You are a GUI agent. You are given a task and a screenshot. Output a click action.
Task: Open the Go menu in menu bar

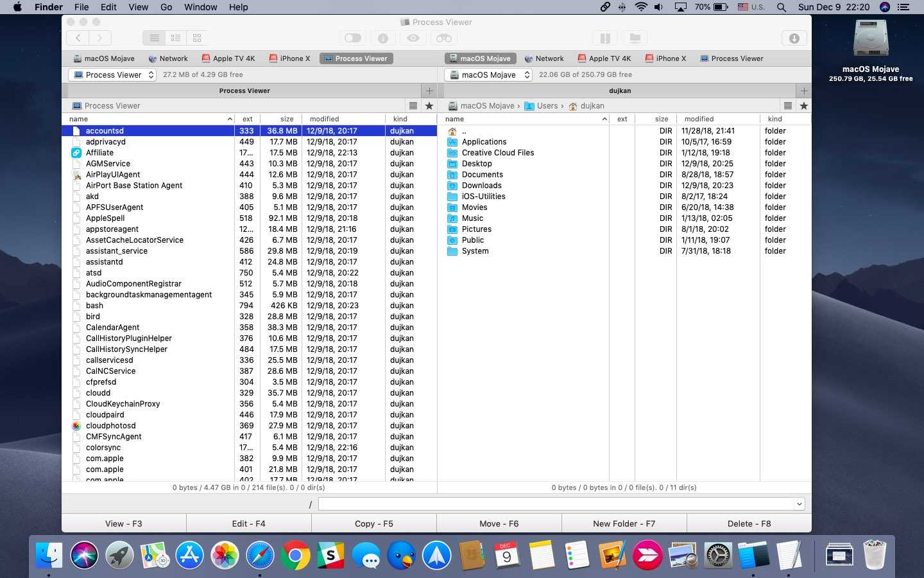coord(166,7)
